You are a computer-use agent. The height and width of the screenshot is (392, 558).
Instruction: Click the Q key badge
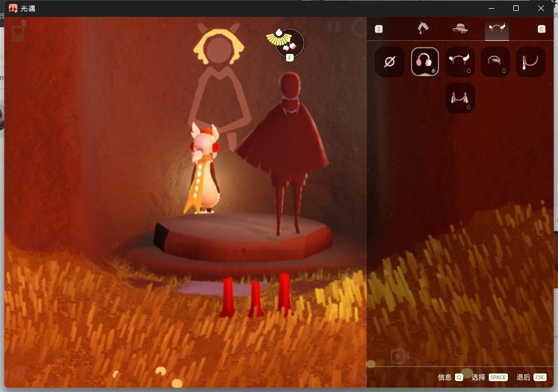[x=459, y=377]
